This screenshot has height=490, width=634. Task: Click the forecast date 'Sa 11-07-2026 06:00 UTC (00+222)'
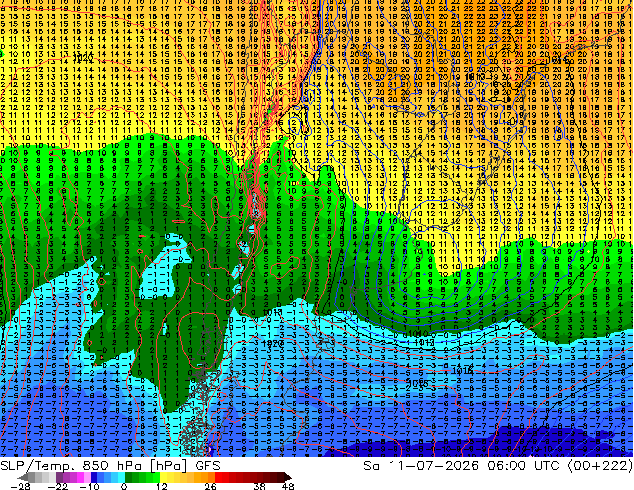coord(498,466)
